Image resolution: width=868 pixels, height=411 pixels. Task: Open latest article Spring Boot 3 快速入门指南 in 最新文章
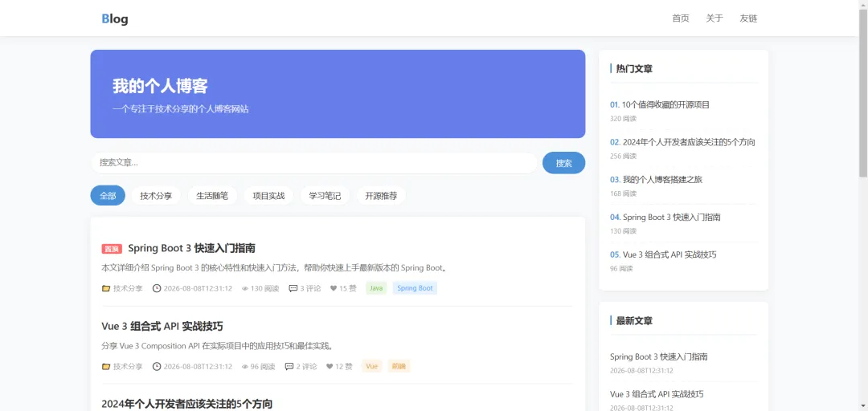(659, 356)
